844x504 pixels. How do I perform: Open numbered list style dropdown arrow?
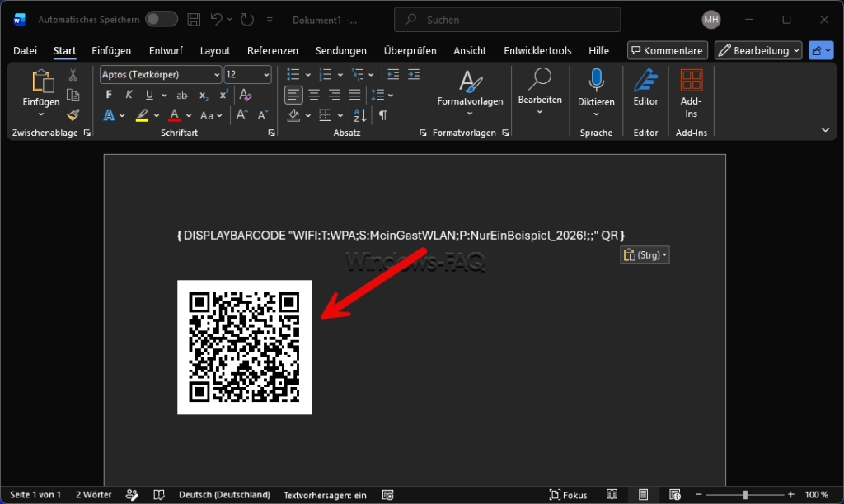(340, 75)
